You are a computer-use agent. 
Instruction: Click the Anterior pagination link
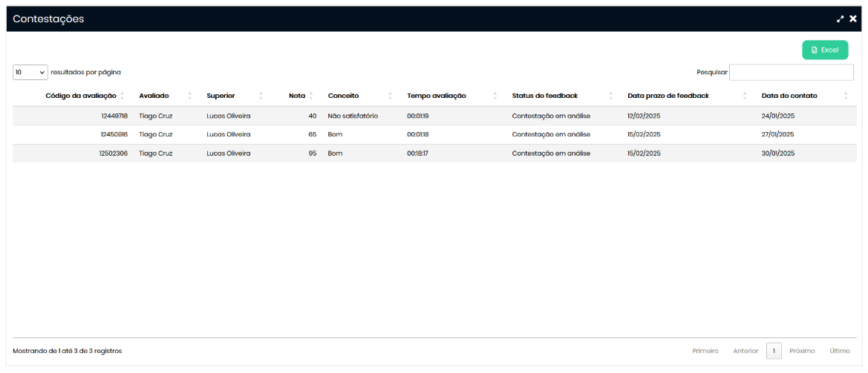745,351
